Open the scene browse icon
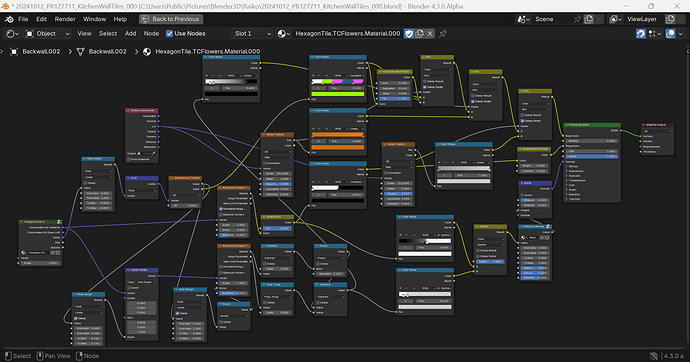690x362 pixels. (523, 19)
